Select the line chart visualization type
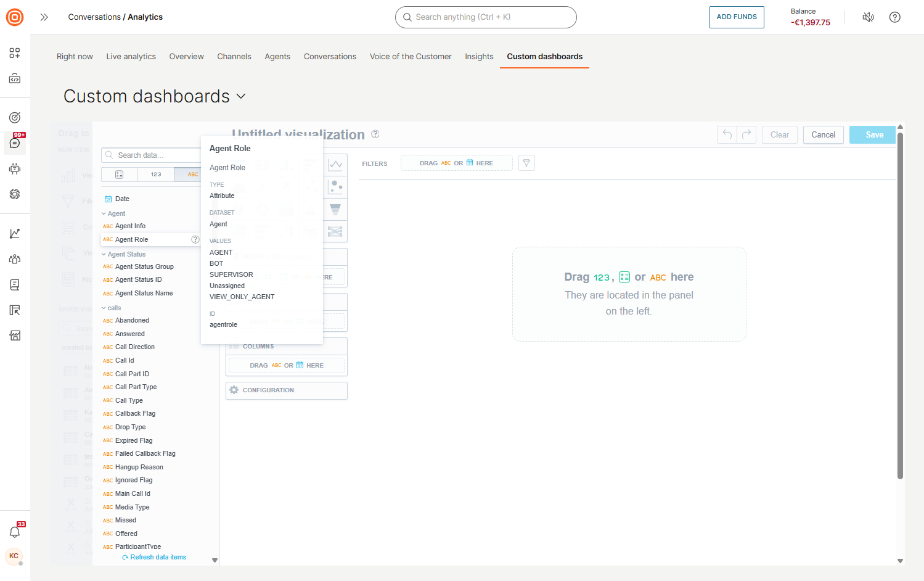Screen dimensions: 924x581 pyautogui.click(x=335, y=165)
